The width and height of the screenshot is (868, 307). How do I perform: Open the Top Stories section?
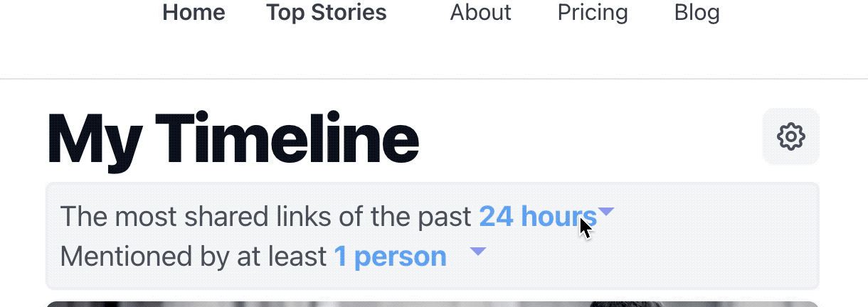click(327, 12)
